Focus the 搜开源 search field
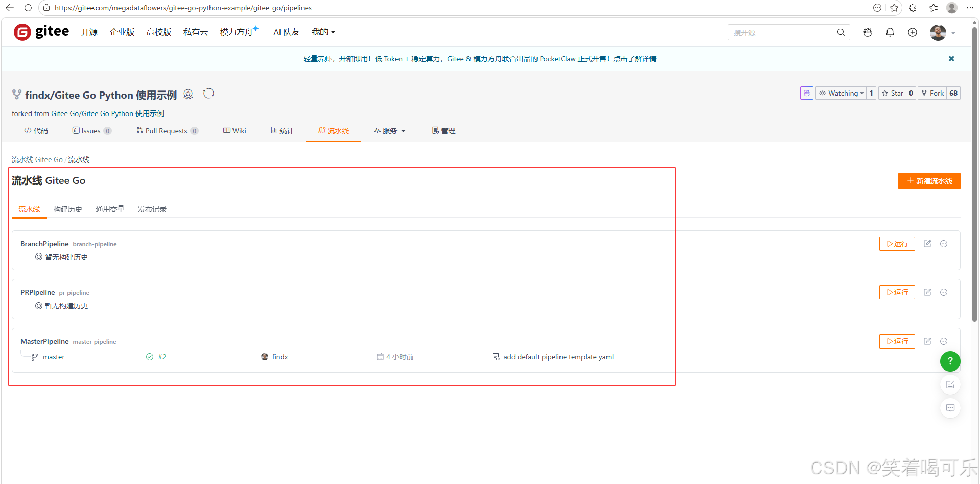 [782, 32]
